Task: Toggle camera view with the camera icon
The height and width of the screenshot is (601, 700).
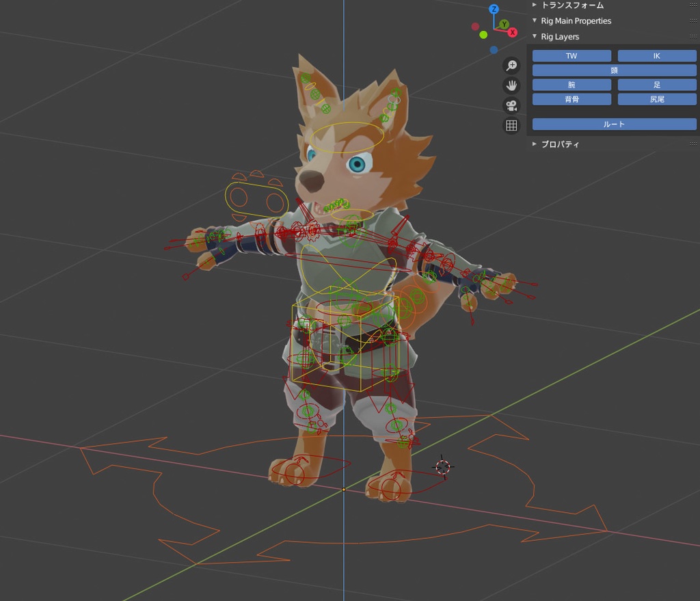Action: click(x=511, y=105)
